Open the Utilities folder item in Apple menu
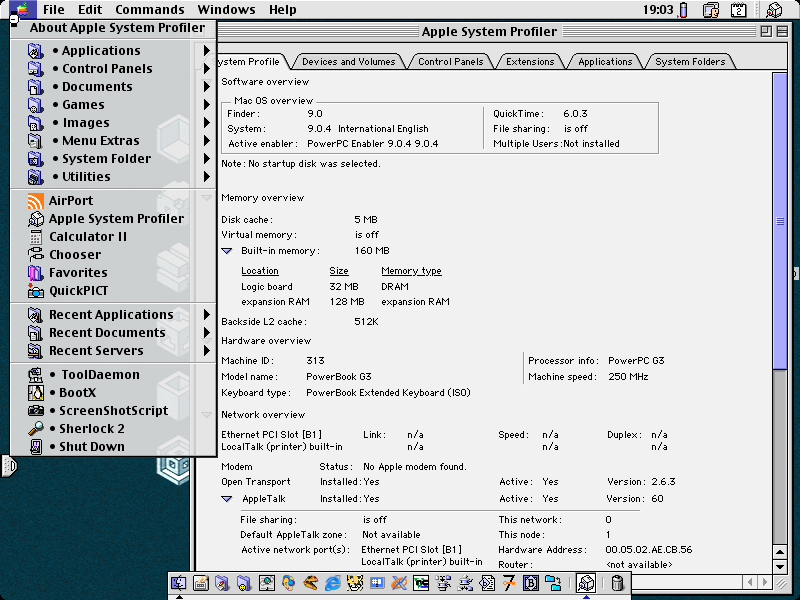 (113, 177)
